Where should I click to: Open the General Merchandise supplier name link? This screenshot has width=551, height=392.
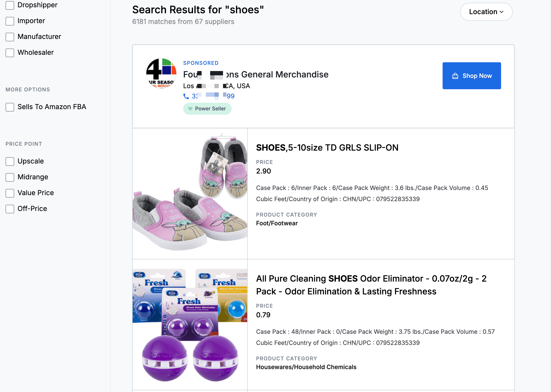pos(256,75)
